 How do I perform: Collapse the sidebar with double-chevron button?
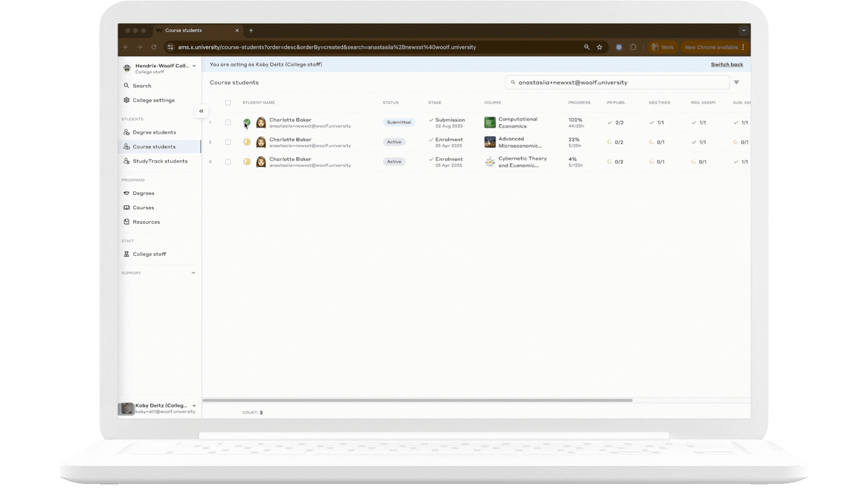[201, 111]
